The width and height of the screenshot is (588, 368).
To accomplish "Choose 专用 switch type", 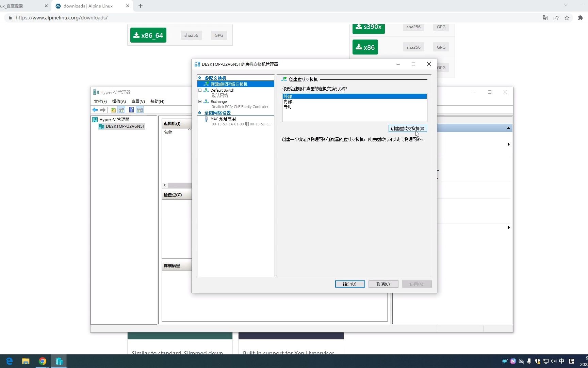I will 288,107.
